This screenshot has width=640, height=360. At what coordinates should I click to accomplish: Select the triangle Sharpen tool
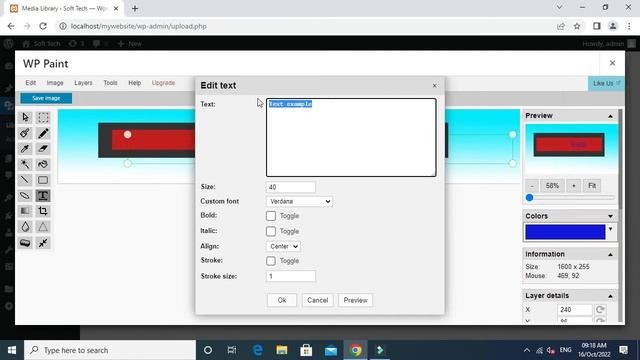pyautogui.click(x=43, y=227)
